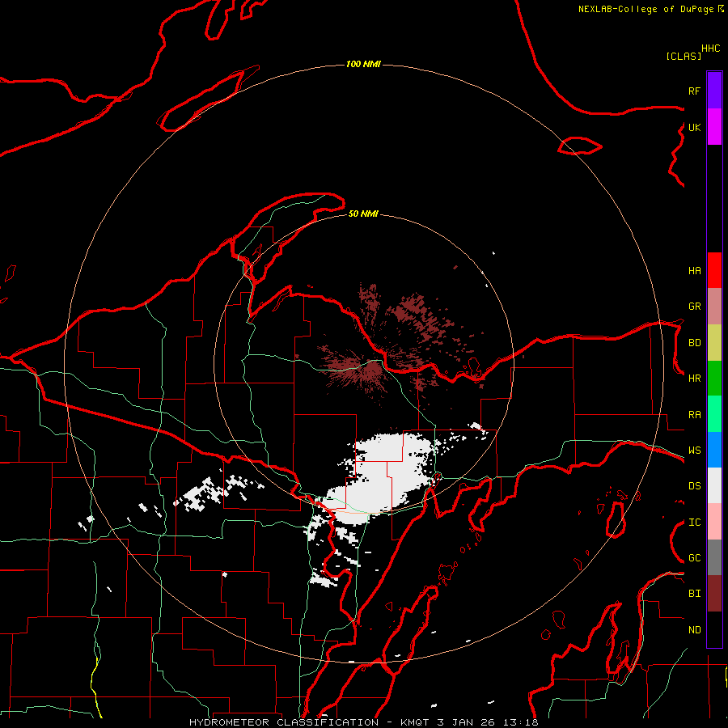Click the HR green legend swatch

click(714, 379)
